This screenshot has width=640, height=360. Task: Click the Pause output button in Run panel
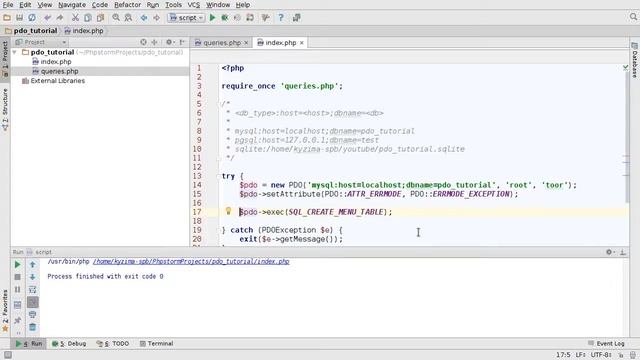[17, 290]
